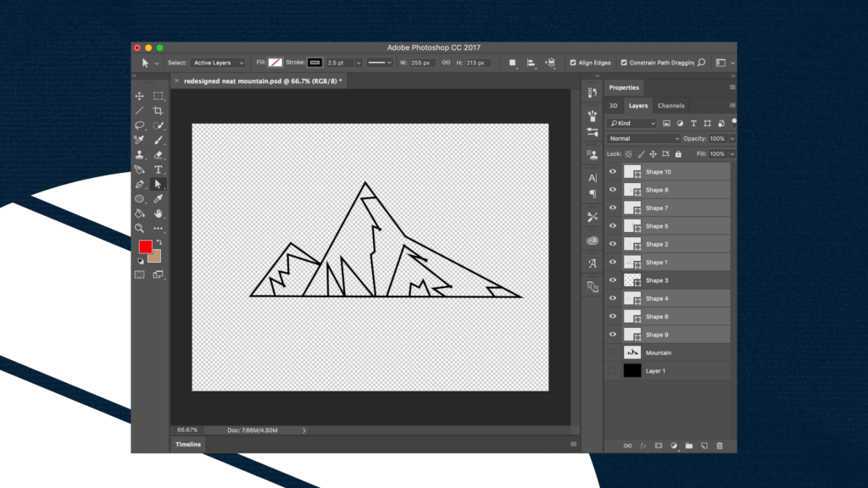Create a new layer

704,446
